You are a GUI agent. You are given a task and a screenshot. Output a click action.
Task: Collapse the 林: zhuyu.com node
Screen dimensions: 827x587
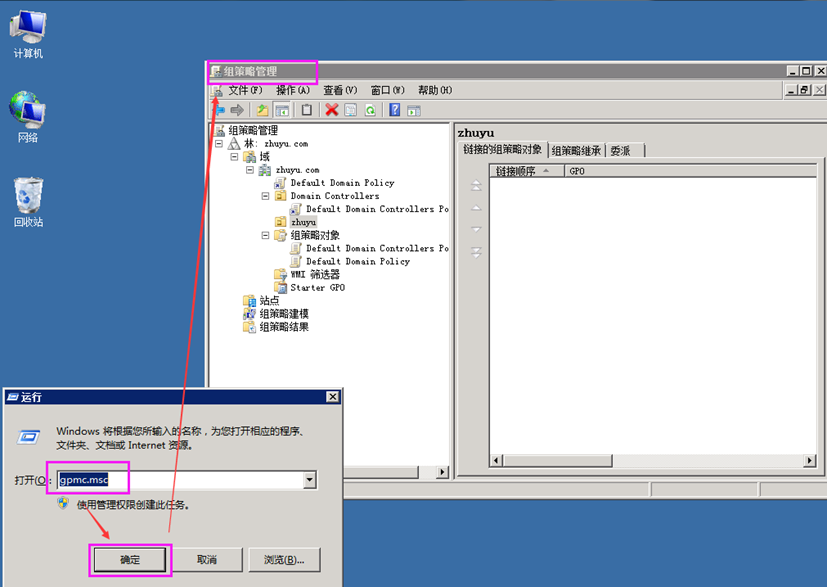(219, 143)
